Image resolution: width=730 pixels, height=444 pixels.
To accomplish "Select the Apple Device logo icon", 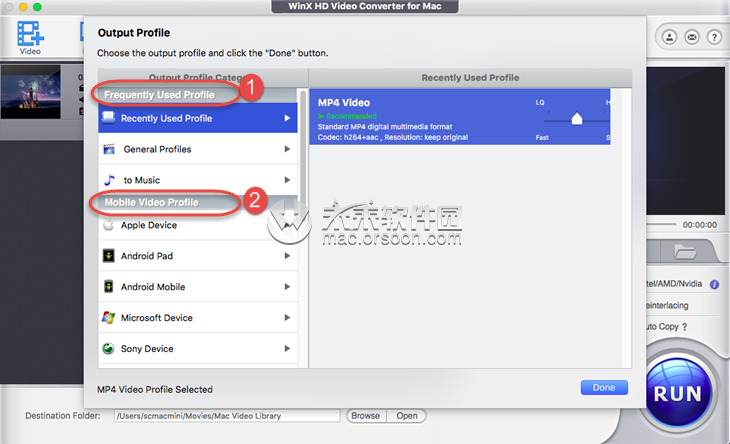I will pos(108,225).
